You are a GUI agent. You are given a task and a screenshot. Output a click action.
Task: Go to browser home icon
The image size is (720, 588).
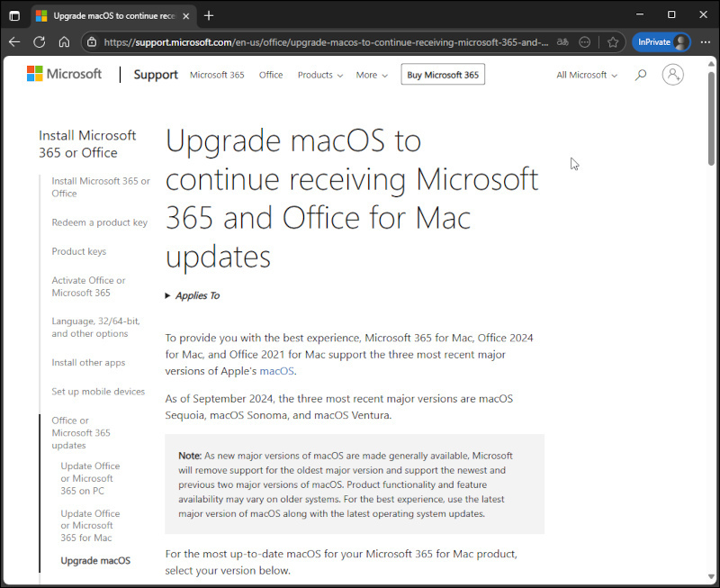64,41
